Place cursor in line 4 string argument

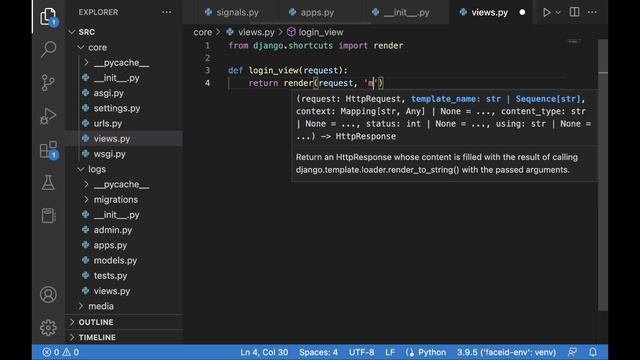pos(371,83)
